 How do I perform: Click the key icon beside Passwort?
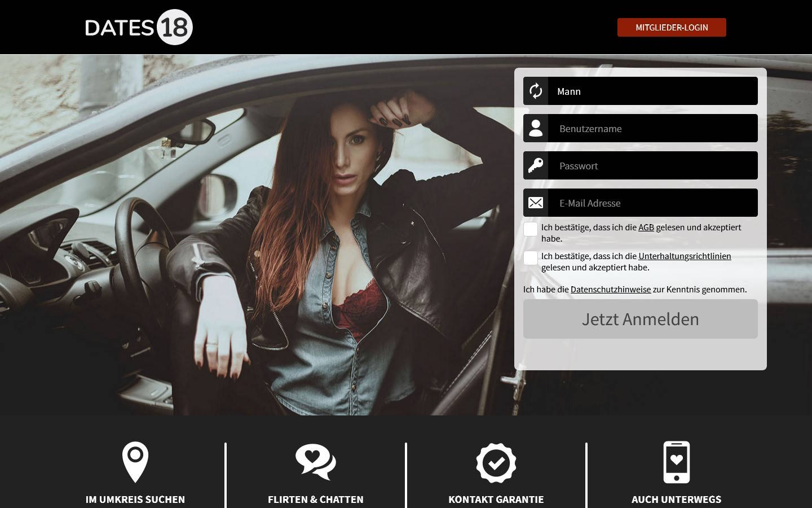point(536,165)
